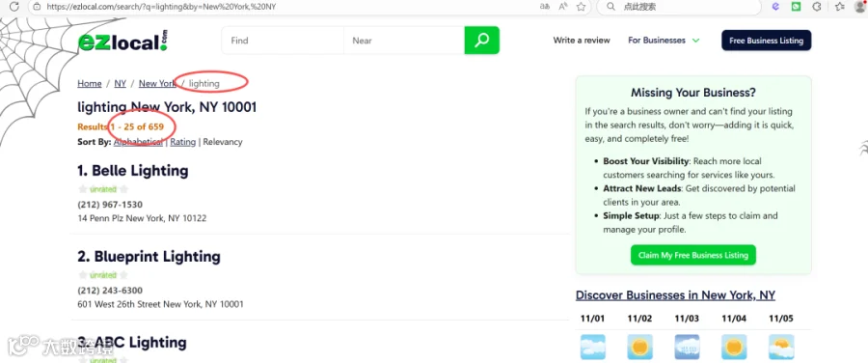The image size is (868, 363).
Task: Open the green chat extension icon
Action: (796, 7)
